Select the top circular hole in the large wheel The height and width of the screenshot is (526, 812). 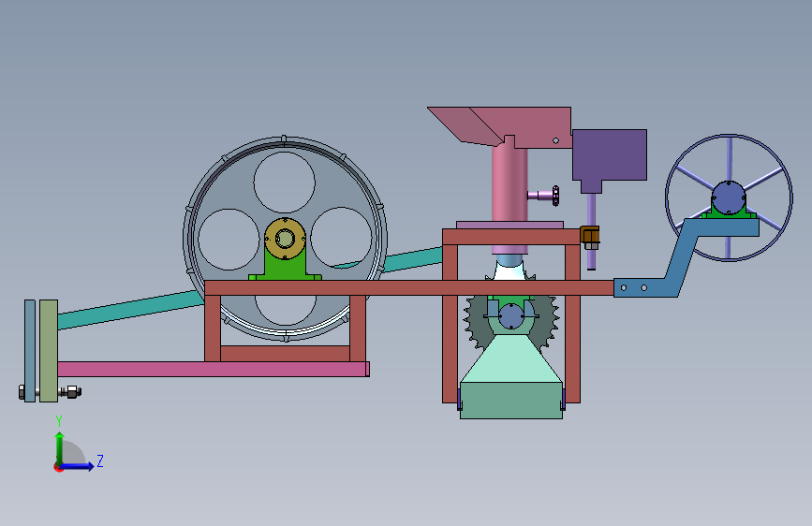pyautogui.click(x=285, y=183)
